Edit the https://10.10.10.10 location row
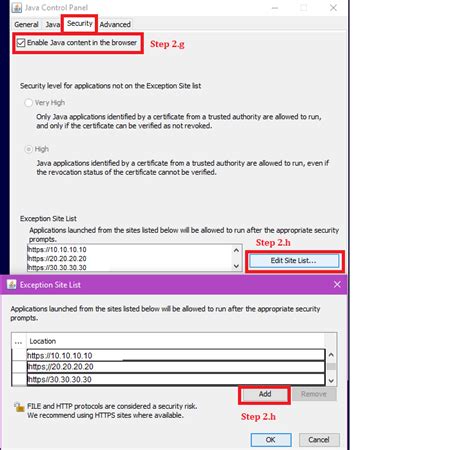The height and width of the screenshot is (450, 474). click(x=176, y=355)
